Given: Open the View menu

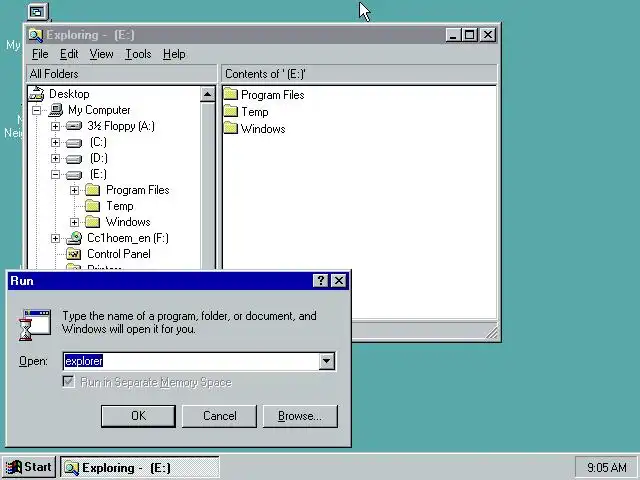Looking at the screenshot, I should coord(101,54).
